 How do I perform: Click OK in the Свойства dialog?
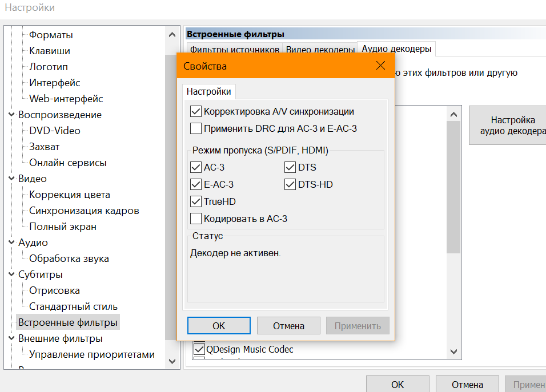point(219,326)
